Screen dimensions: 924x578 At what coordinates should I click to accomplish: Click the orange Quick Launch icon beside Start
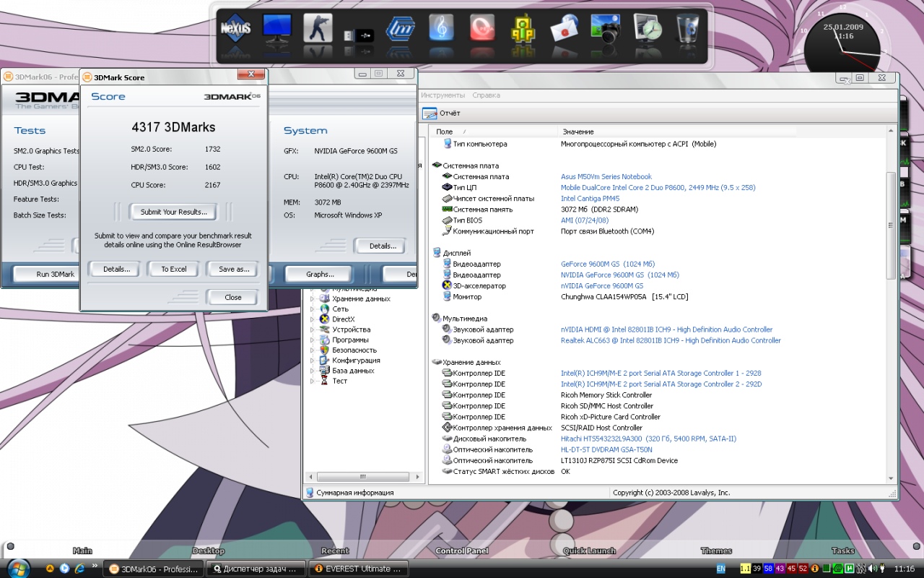(x=50, y=569)
